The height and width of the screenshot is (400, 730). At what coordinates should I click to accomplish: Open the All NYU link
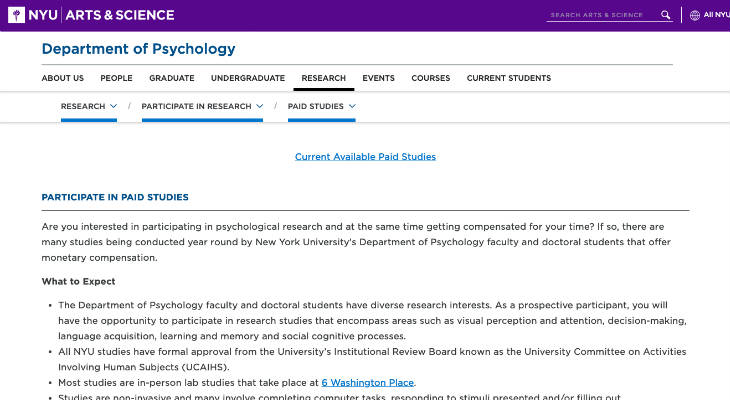pos(716,15)
